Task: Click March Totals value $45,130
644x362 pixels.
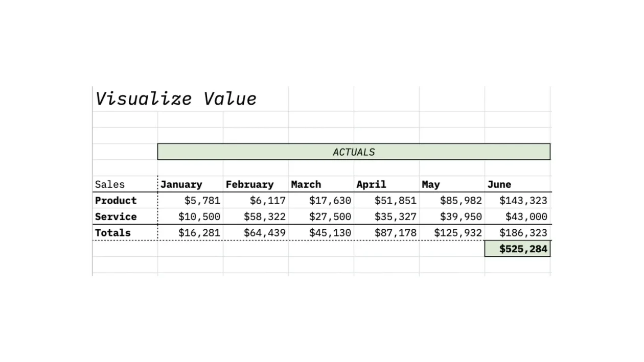Action: (x=330, y=233)
